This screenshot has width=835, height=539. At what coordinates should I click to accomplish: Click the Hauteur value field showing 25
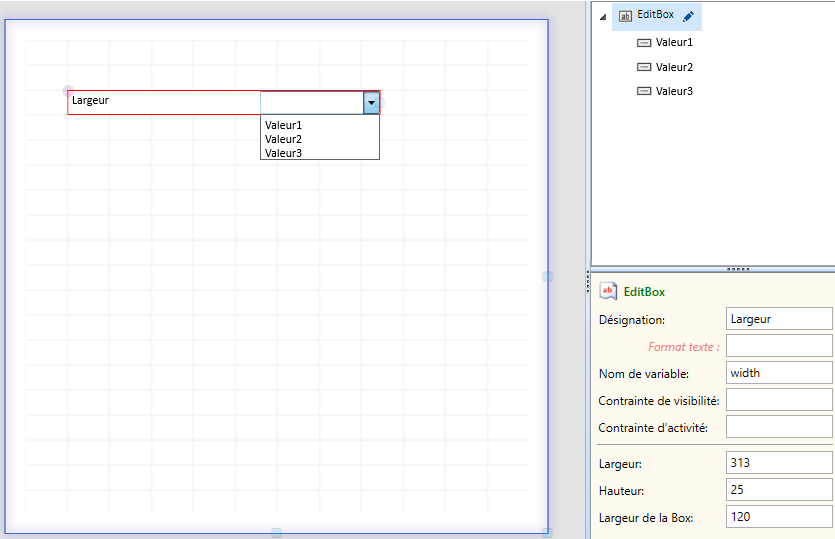pyautogui.click(x=779, y=490)
